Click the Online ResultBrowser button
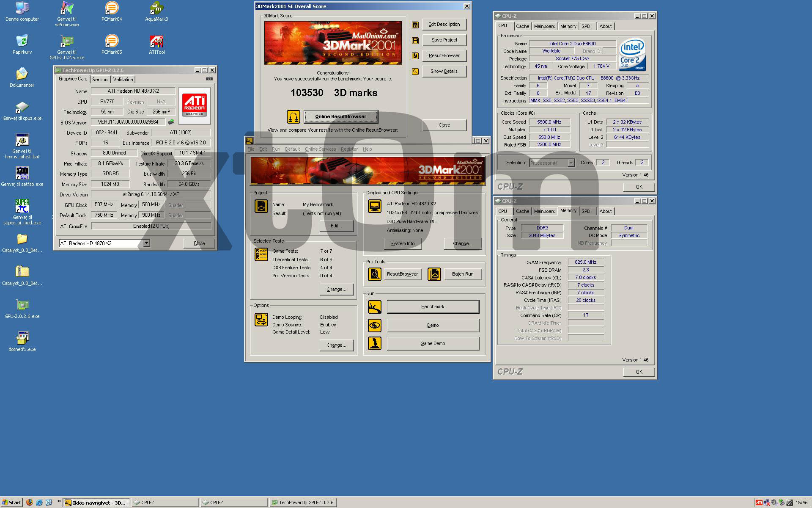Image resolution: width=812 pixels, height=508 pixels. [341, 116]
